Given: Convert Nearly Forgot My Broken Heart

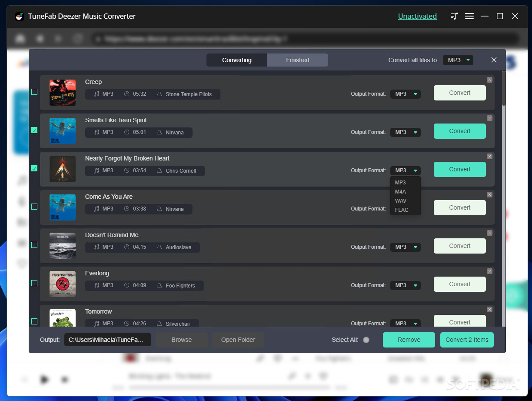Looking at the screenshot, I should pos(460,169).
